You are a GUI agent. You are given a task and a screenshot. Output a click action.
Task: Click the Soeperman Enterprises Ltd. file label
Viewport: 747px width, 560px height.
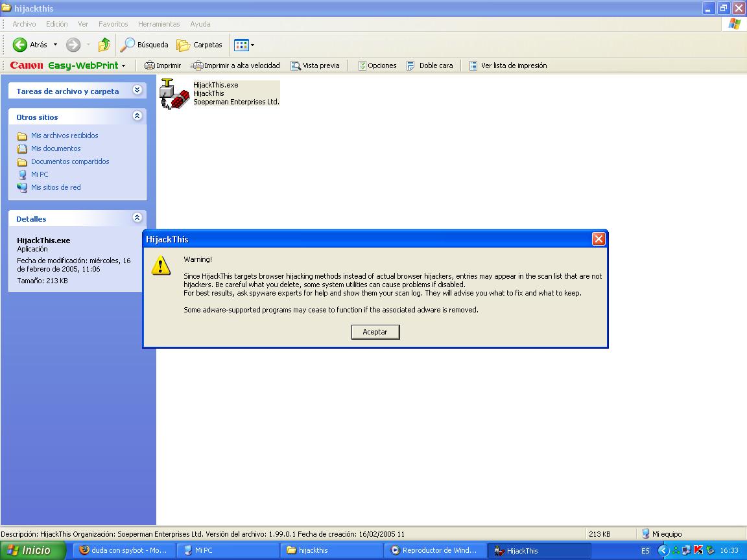tap(236, 102)
